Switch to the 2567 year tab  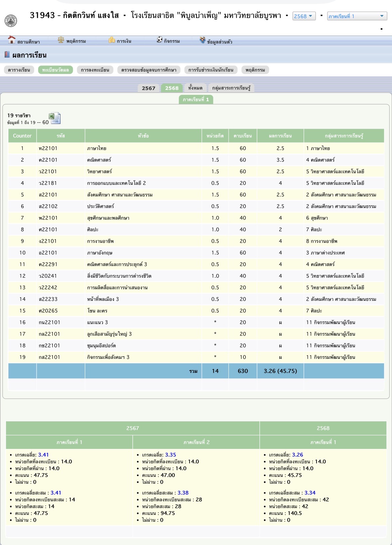click(x=148, y=88)
